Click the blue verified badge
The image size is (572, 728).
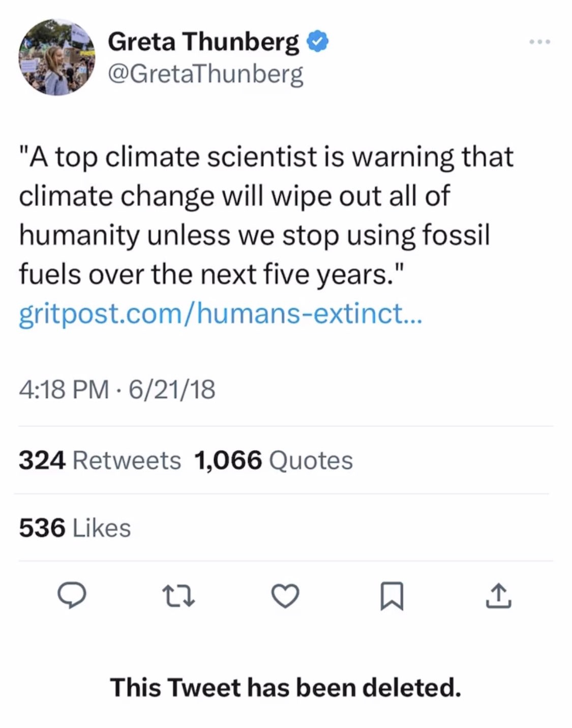click(x=318, y=42)
